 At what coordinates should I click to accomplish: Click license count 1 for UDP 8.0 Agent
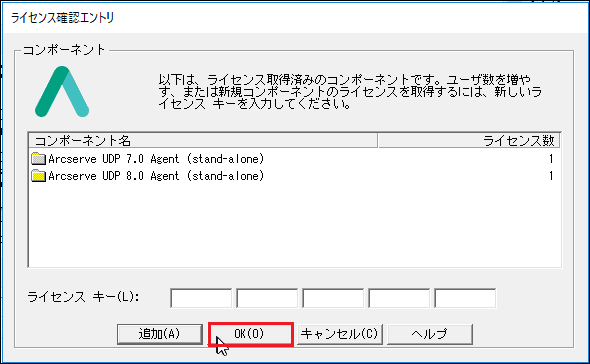551,176
